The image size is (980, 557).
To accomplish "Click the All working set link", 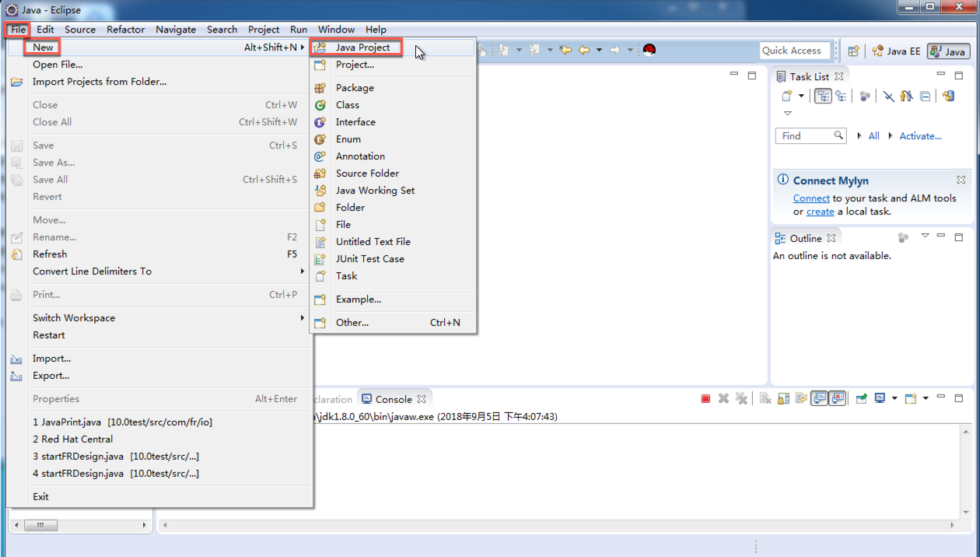I will point(873,136).
